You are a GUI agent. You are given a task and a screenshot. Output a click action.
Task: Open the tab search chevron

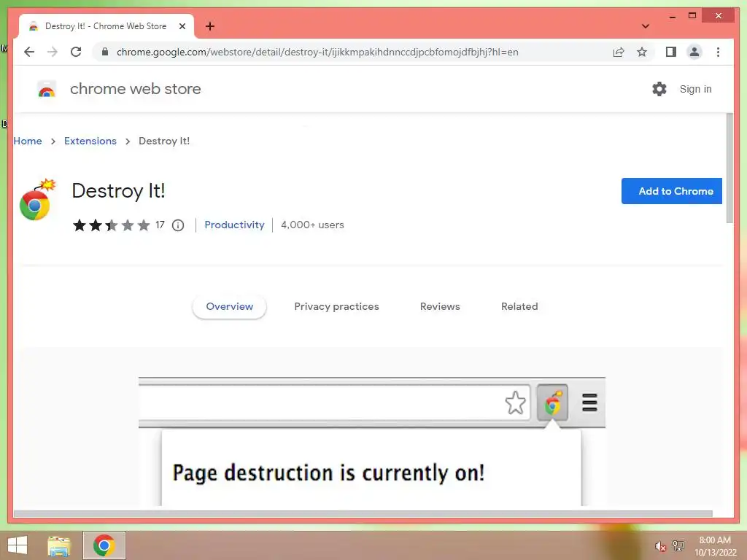coord(645,26)
